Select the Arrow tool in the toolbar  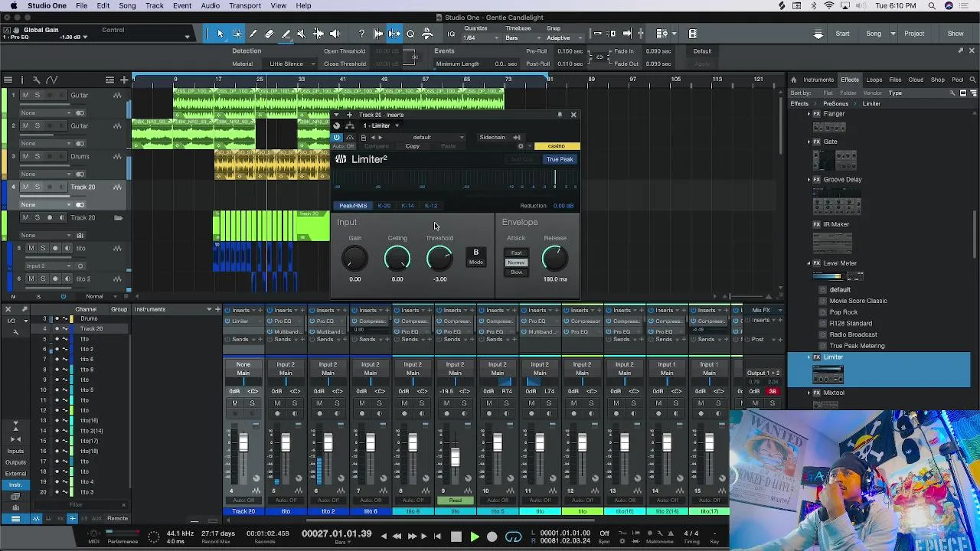click(x=220, y=34)
